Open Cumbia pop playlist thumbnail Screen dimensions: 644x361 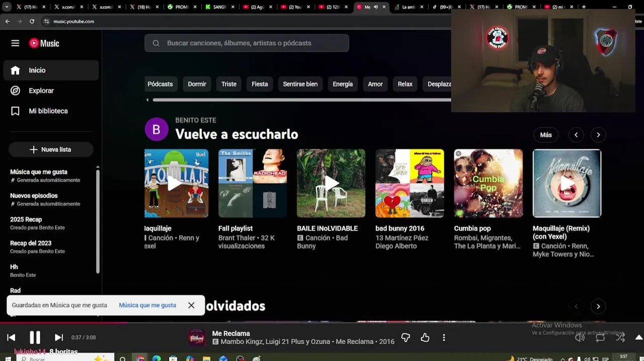[x=488, y=184]
